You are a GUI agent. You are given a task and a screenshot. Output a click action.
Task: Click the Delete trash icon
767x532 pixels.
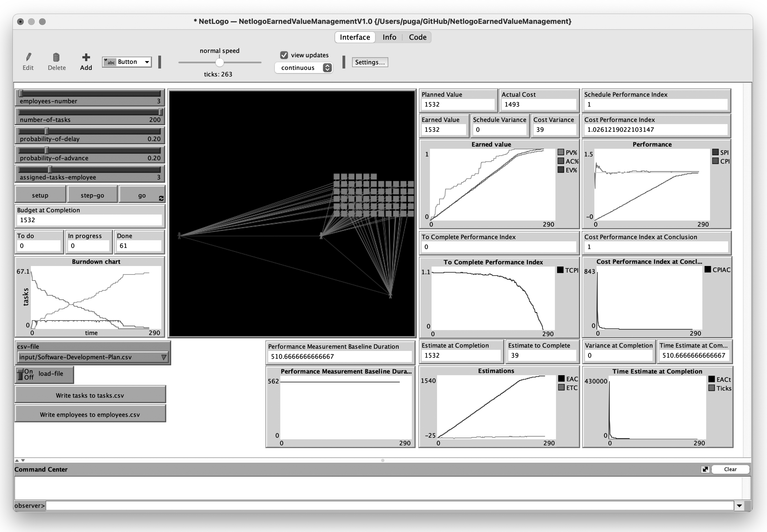pyautogui.click(x=56, y=57)
